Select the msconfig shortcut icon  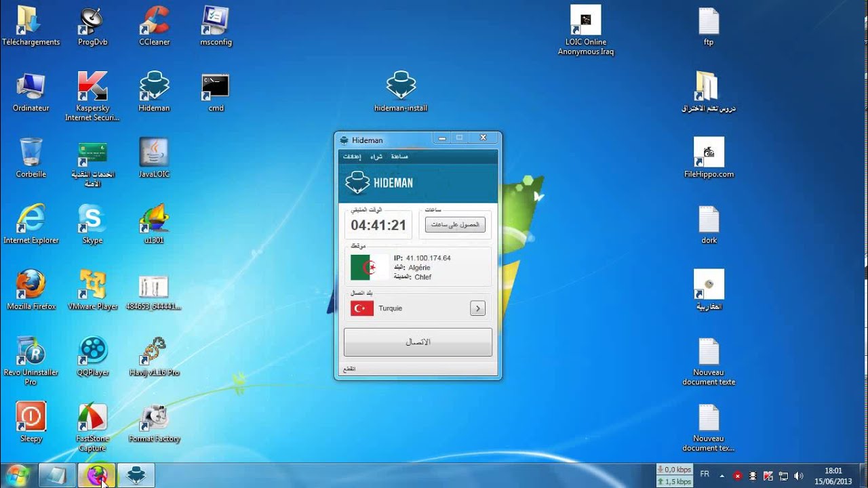pos(216,26)
